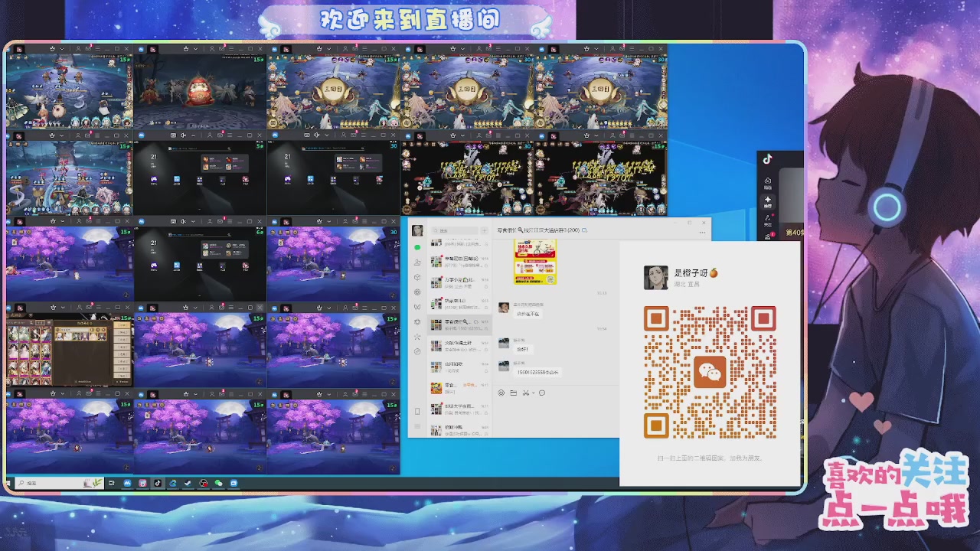Click the 房价在不在 message bubble
The height and width of the screenshot is (551, 980).
coord(528,314)
